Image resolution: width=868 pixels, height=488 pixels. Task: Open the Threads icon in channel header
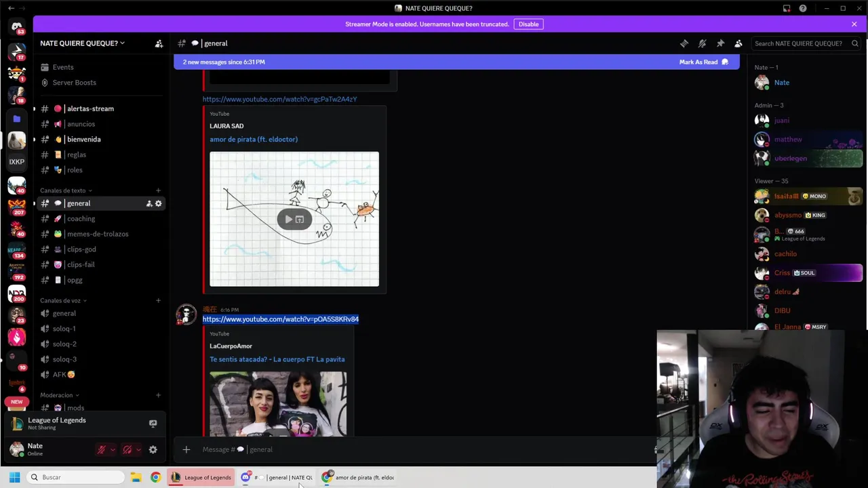(684, 43)
